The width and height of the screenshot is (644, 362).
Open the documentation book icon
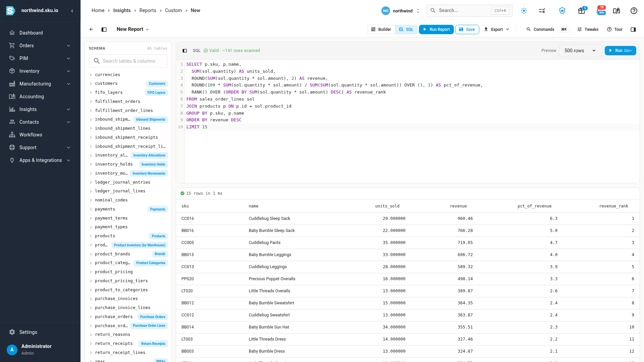click(616, 11)
